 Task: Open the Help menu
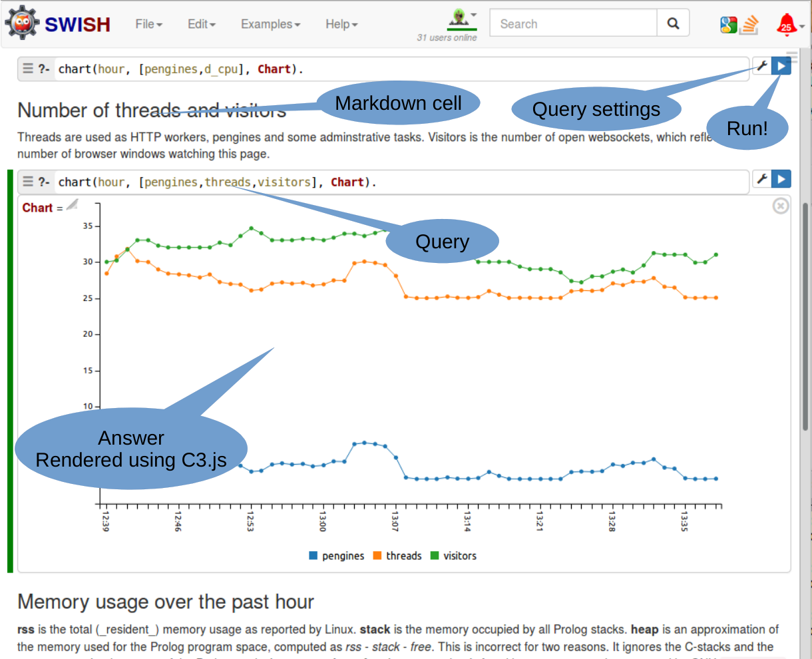point(341,24)
